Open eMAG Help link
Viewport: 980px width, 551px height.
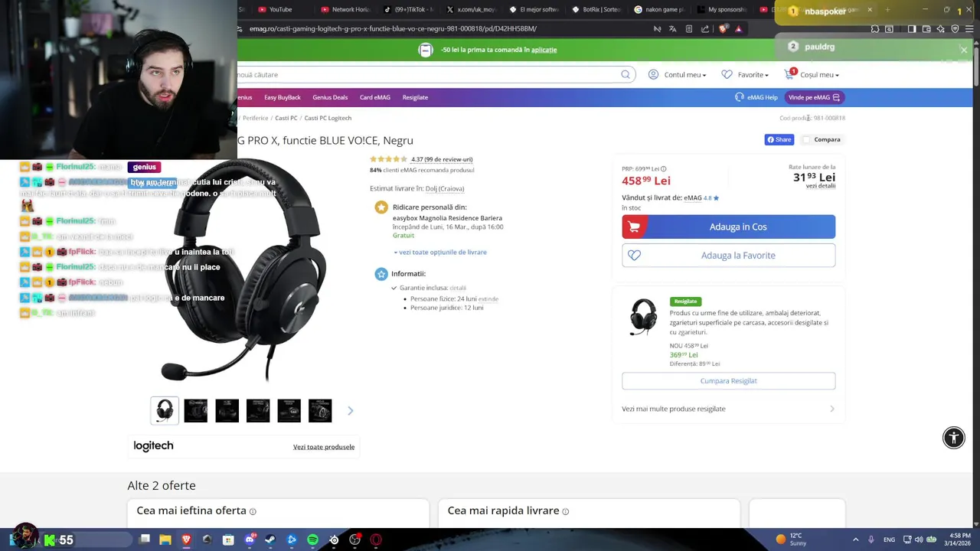tap(756, 97)
